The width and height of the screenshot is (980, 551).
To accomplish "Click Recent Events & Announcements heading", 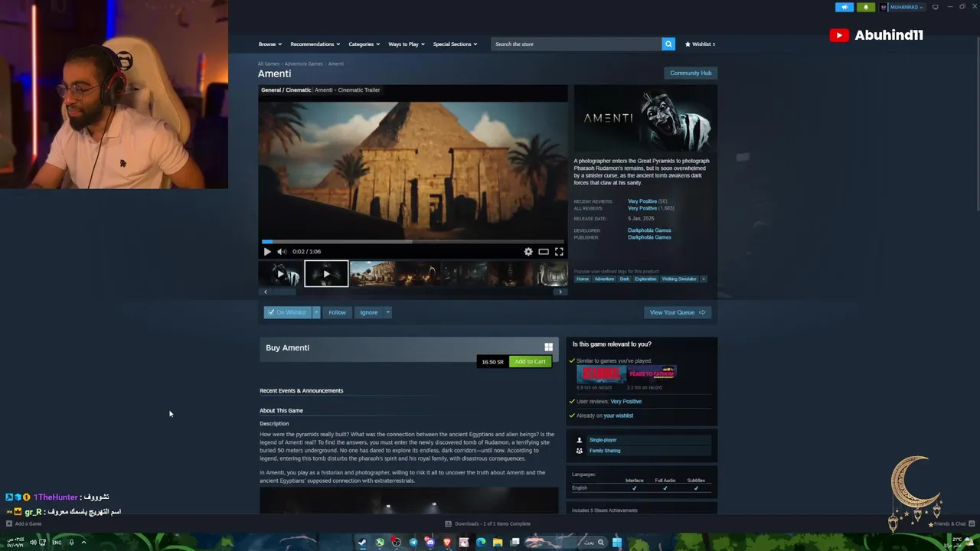I will [301, 390].
